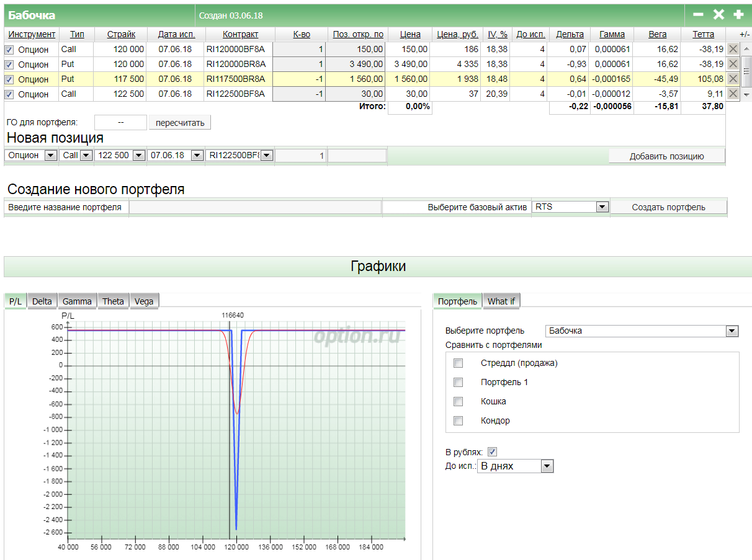Uncheck the Call 120 000 option checkbox

click(x=9, y=50)
